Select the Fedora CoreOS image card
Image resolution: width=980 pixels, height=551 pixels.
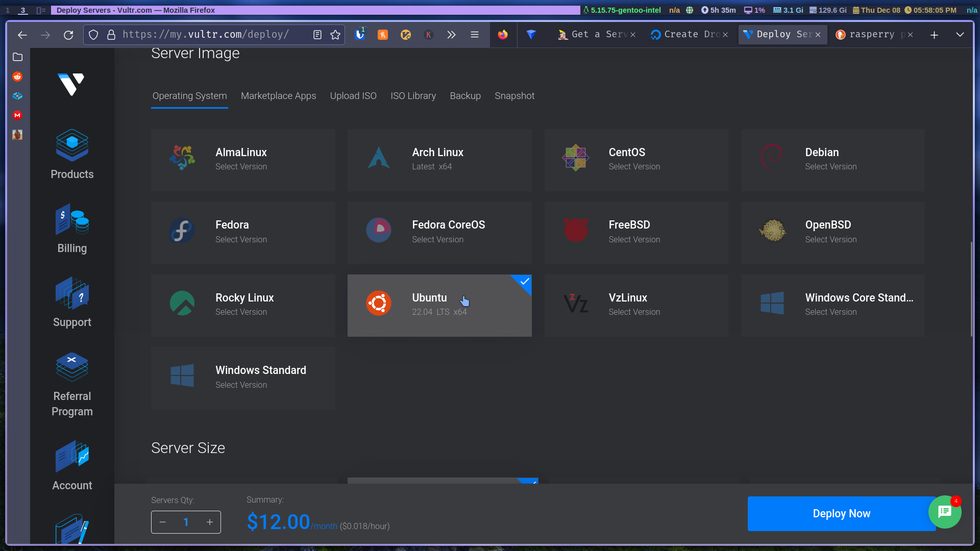point(439,233)
